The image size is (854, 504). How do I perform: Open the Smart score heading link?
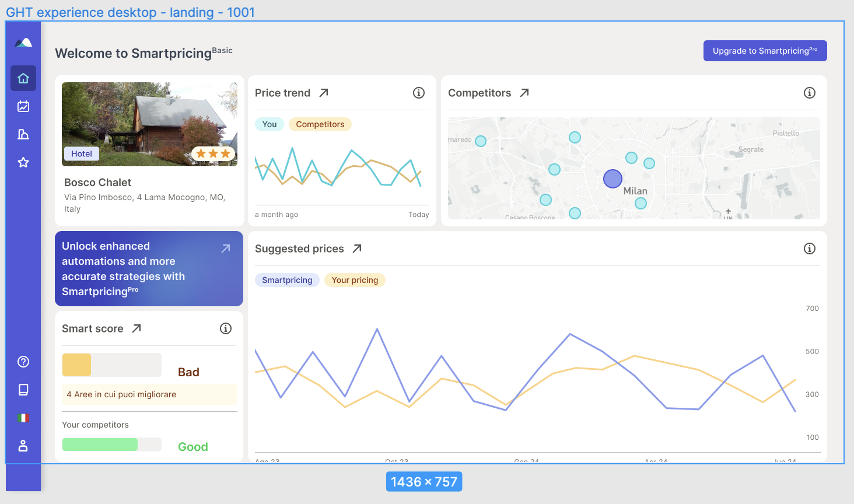point(93,328)
